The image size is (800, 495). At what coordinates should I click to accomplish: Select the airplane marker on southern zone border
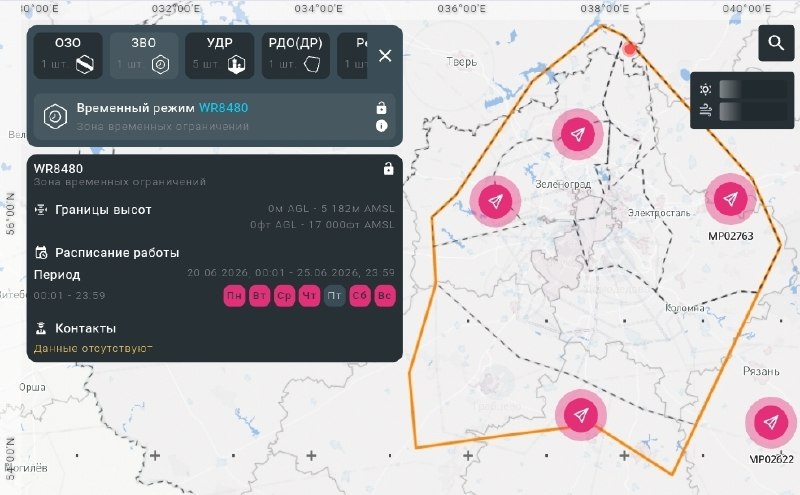coord(581,415)
